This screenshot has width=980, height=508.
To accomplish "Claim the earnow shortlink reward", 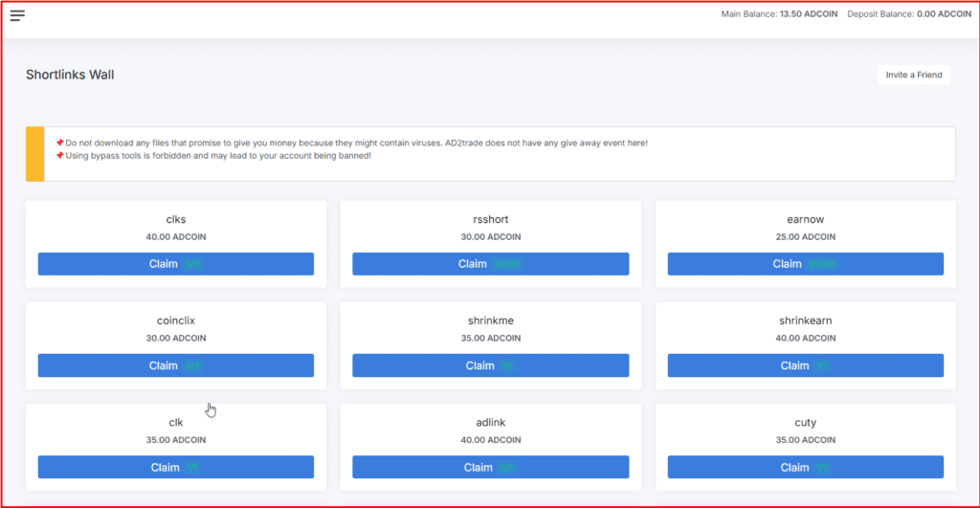I will coord(805,264).
